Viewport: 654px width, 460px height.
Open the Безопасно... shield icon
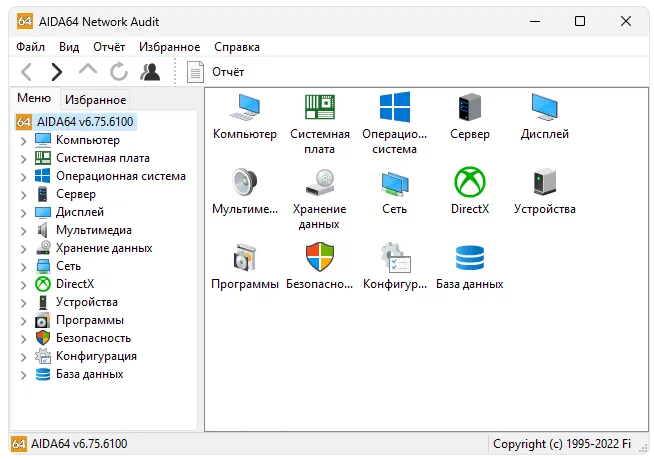[x=319, y=257]
